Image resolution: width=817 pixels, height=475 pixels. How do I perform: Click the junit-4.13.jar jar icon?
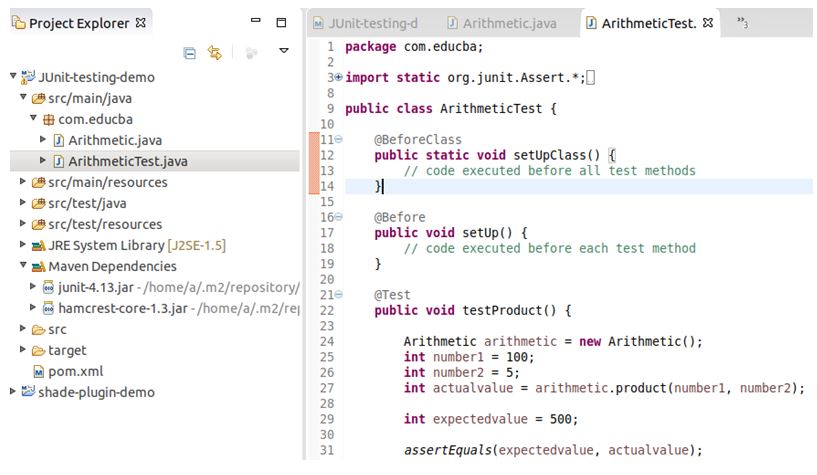coord(48,288)
